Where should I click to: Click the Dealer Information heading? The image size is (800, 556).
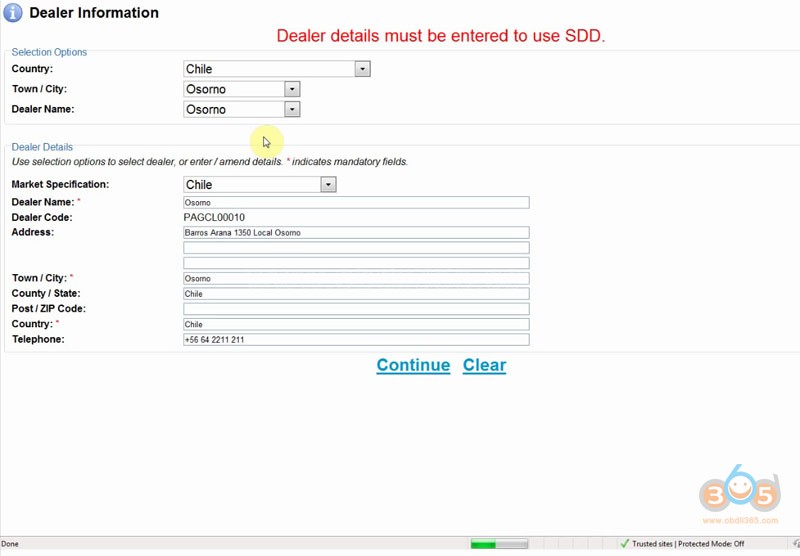coord(94,13)
